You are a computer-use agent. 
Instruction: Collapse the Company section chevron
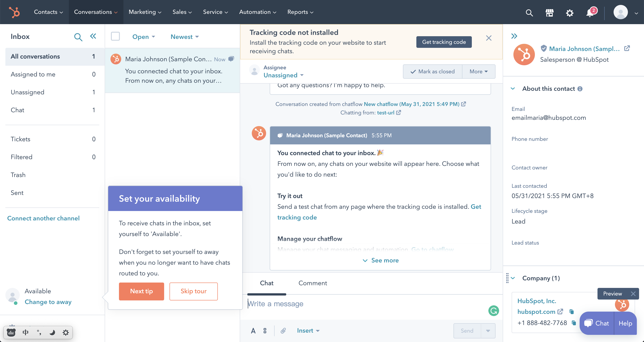513,278
